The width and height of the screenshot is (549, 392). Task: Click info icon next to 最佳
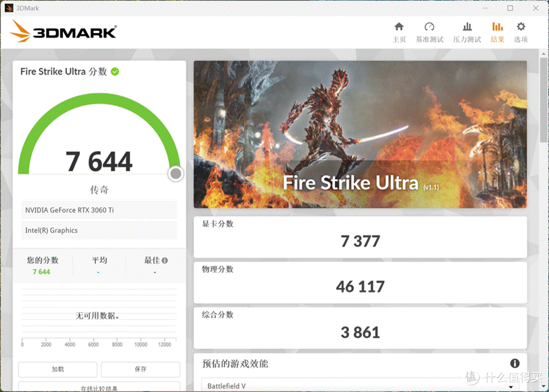[x=165, y=260]
